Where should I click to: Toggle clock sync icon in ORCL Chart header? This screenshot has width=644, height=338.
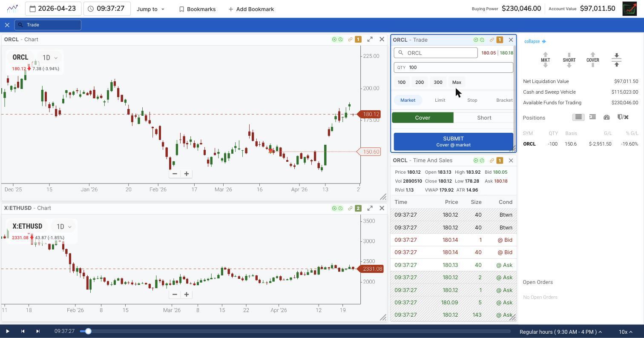point(340,40)
